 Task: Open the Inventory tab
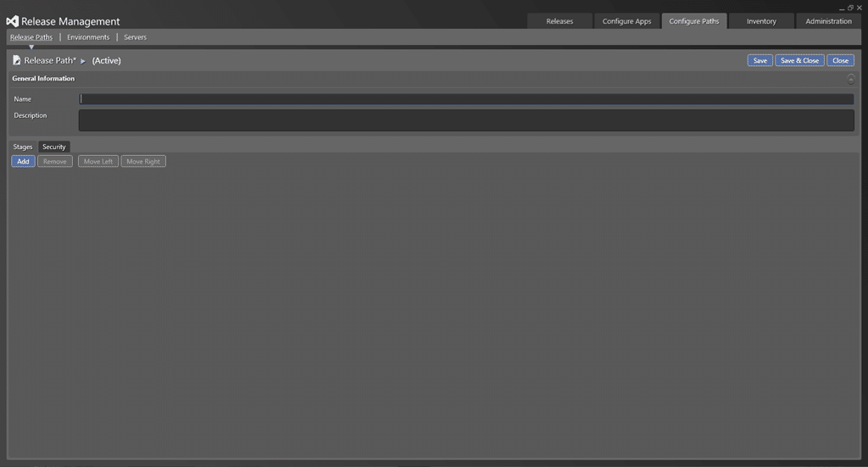tap(761, 21)
